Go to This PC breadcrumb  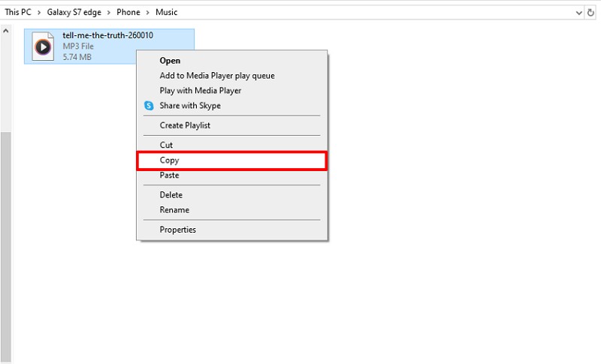coord(18,12)
